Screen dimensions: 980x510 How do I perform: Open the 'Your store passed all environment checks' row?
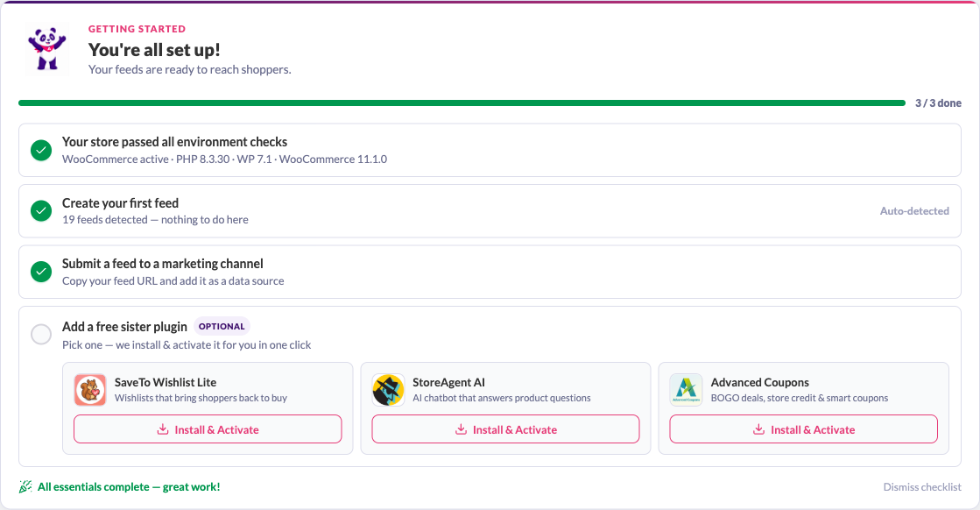coord(490,150)
